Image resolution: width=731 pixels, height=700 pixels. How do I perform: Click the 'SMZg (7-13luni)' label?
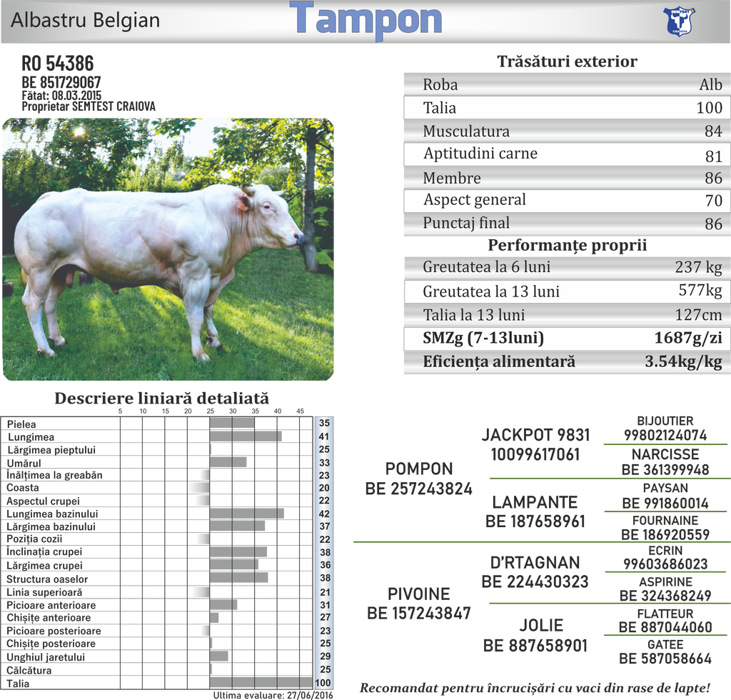[x=483, y=338]
